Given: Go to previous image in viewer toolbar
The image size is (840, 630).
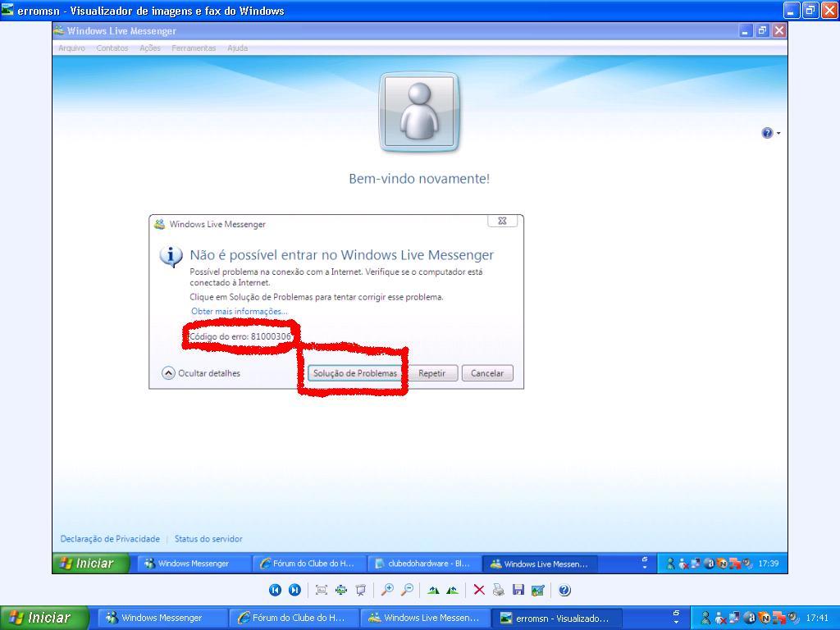Looking at the screenshot, I should click(275, 590).
